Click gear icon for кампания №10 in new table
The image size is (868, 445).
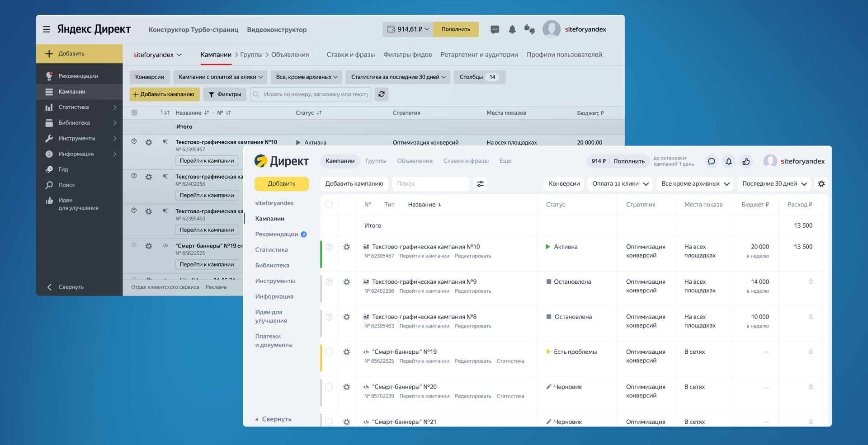347,247
